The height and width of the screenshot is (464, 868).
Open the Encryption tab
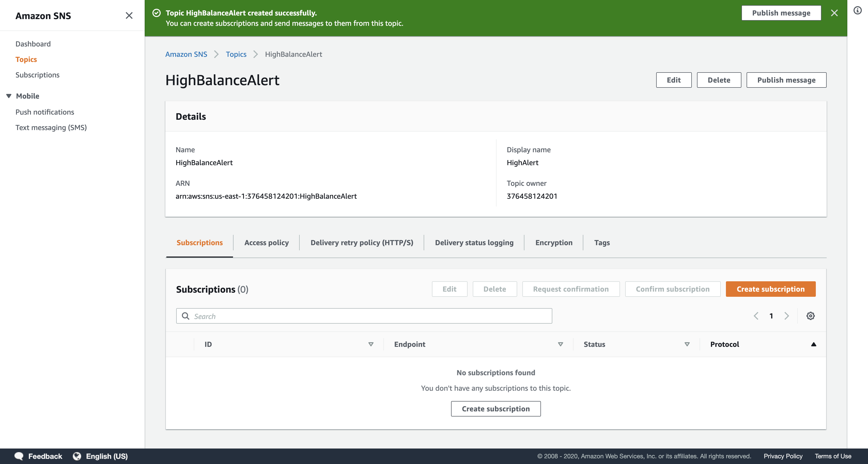tap(554, 242)
